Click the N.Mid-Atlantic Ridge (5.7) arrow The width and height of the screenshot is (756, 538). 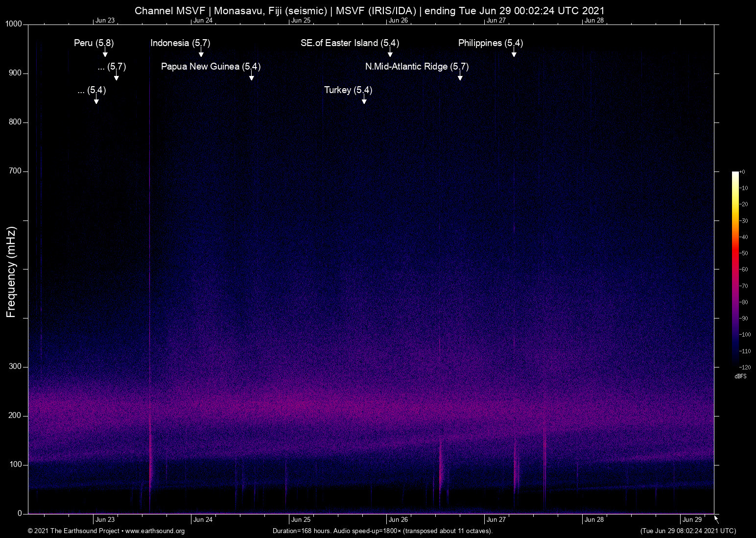[x=460, y=76]
